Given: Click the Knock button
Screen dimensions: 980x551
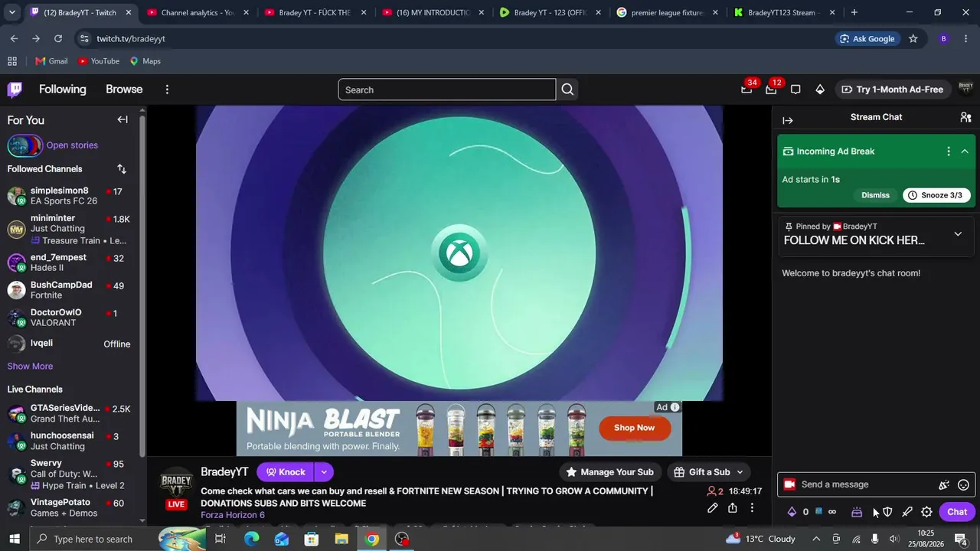Looking at the screenshot, I should pos(286,472).
